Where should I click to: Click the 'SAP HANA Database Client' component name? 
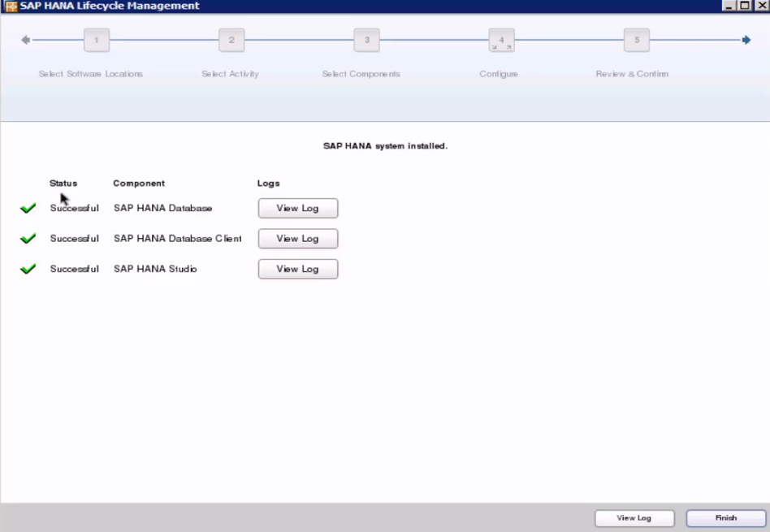click(x=178, y=238)
